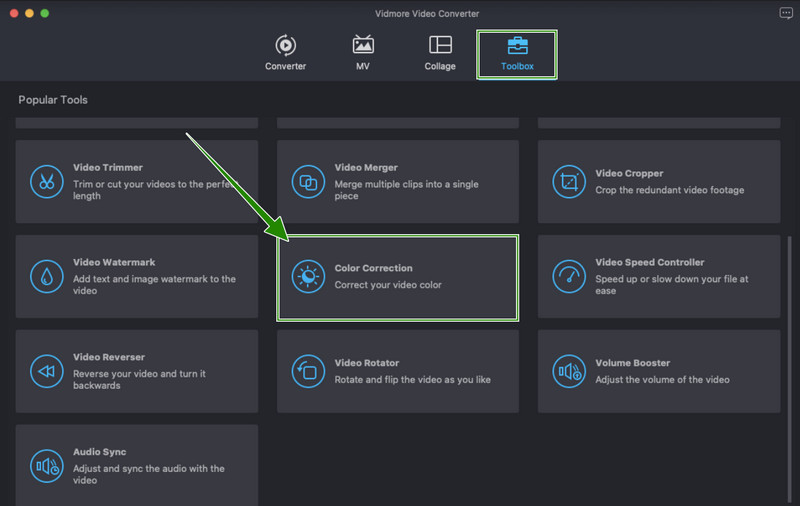Click the Volume Booster description text
The image size is (800, 506).
(x=662, y=380)
